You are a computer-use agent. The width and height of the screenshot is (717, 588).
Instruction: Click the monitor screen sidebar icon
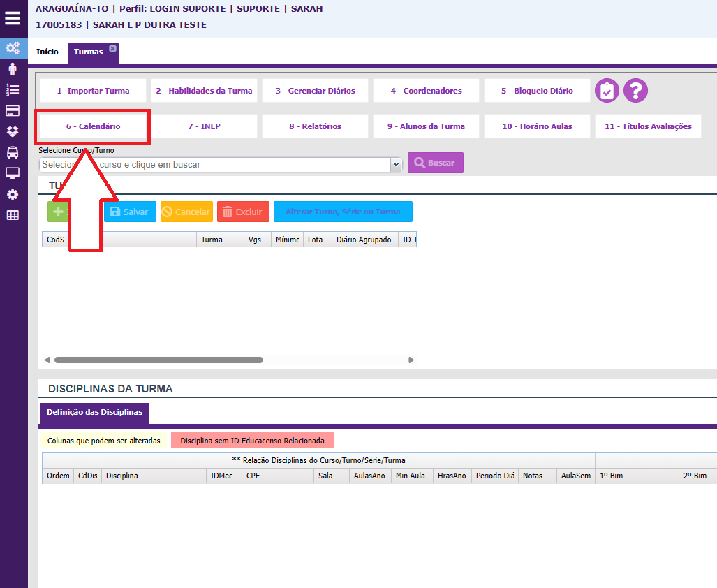coord(13,173)
